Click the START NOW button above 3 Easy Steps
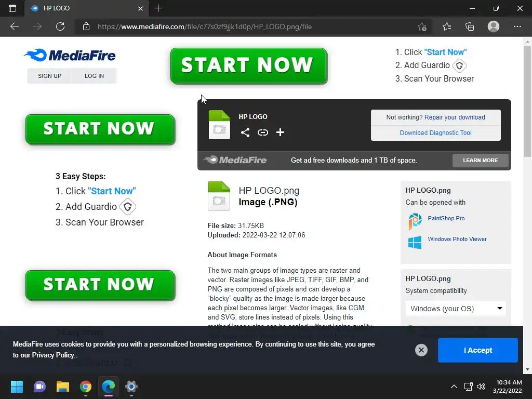This screenshot has height=399, width=532. pos(100,129)
